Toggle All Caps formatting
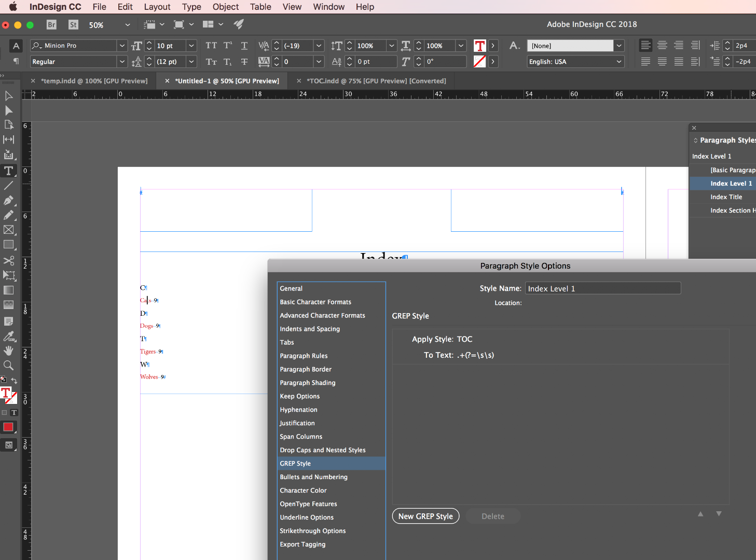Viewport: 756px width, 560px height. click(211, 46)
